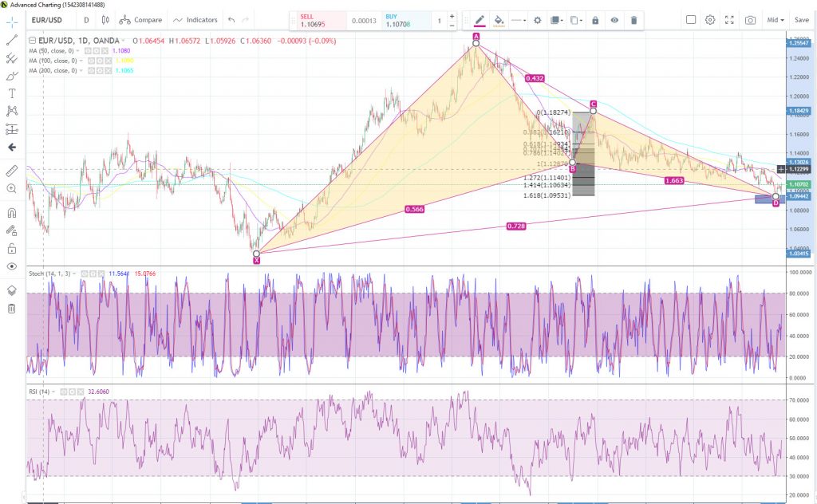This screenshot has height=504, width=817.
Task: Click the order quantity field
Action: pyautogui.click(x=439, y=21)
